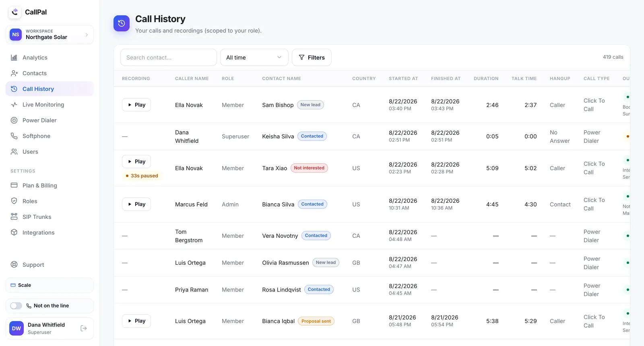Play the Bianca Iqbal call recording
This screenshot has width=644, height=346.
click(x=136, y=321)
